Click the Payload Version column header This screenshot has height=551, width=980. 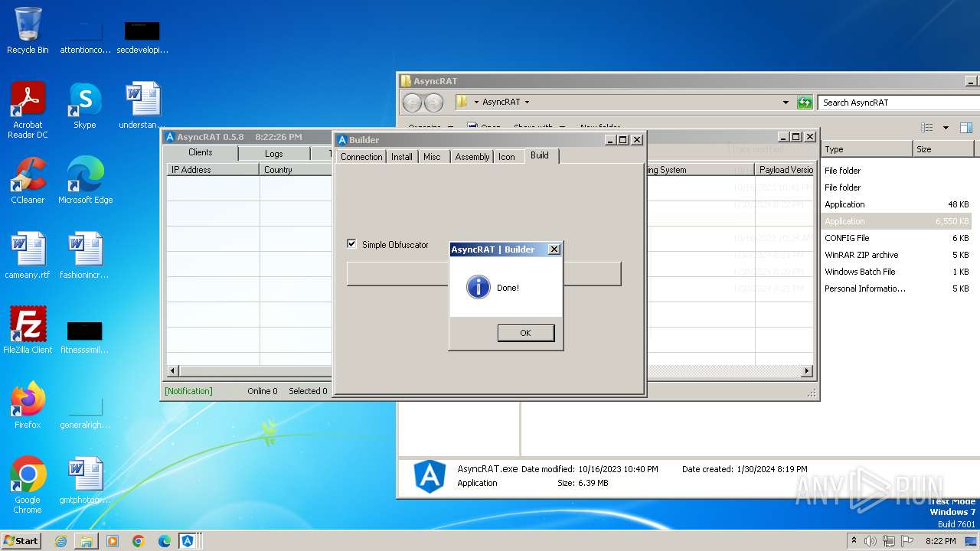pos(785,170)
